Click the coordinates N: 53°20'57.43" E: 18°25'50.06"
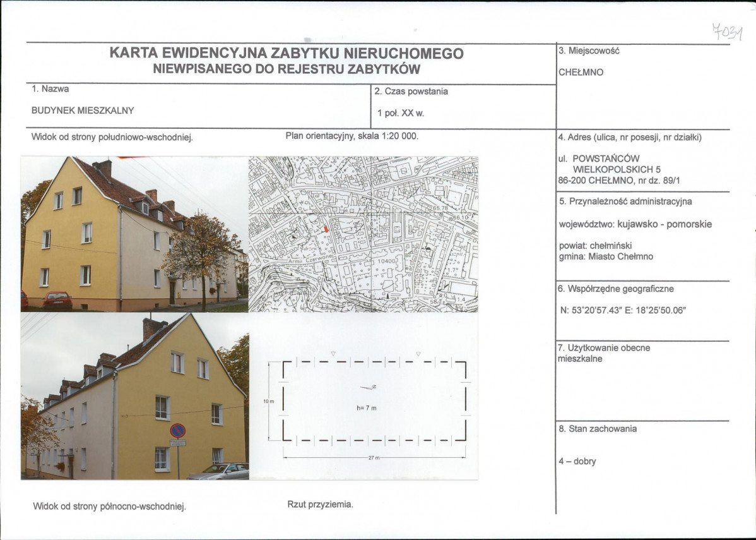This screenshot has height=540, width=756. 623,310
